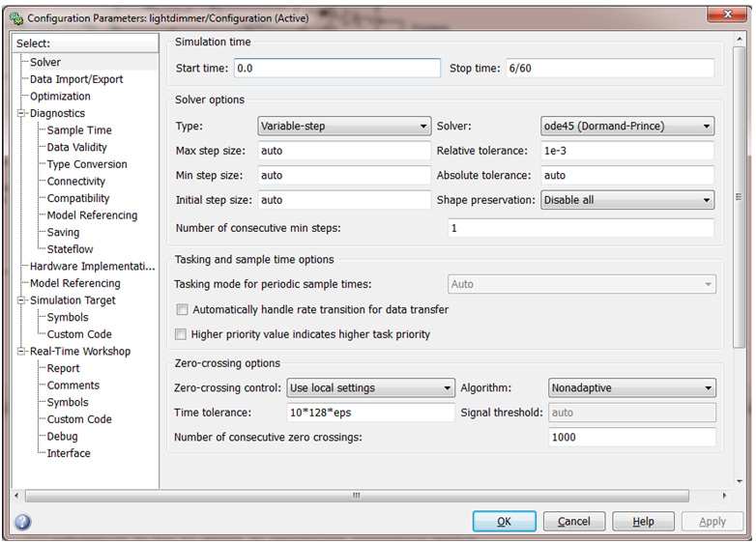Screen dimensions: 756x543
Task: Open Interface under Real-Time Workshop
Action: click(69, 453)
